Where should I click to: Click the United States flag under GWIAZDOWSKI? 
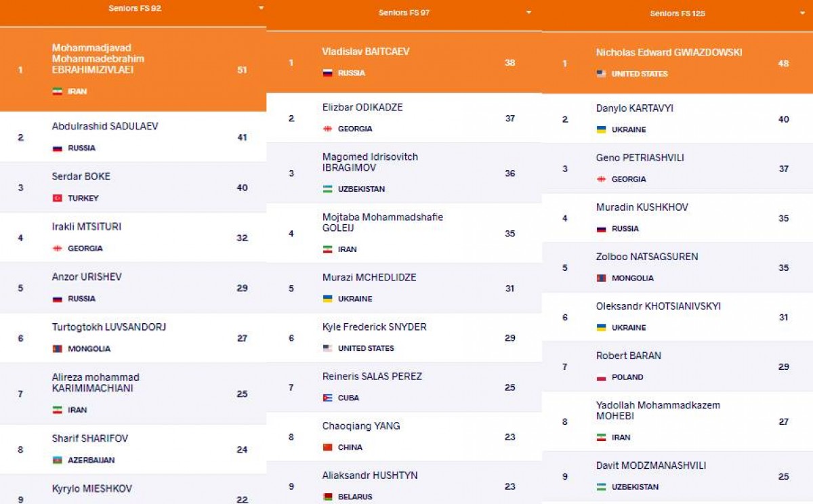coord(601,74)
